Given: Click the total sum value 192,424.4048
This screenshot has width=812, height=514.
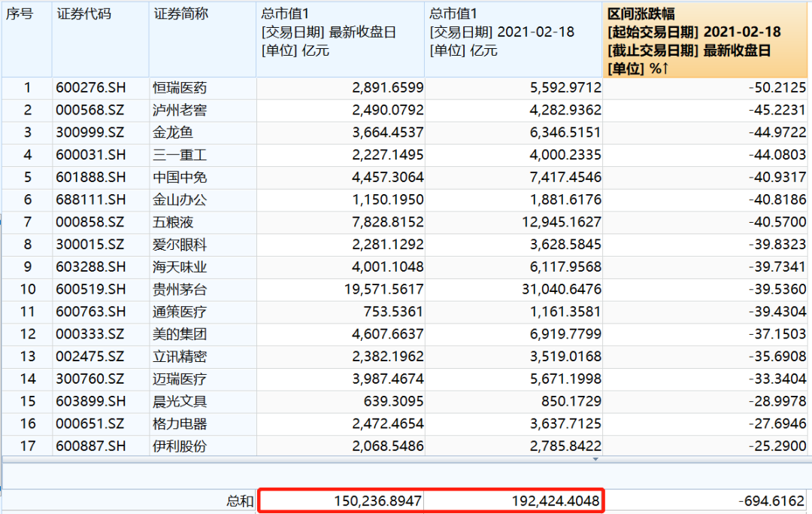Looking at the screenshot, I should pyautogui.click(x=515, y=501).
